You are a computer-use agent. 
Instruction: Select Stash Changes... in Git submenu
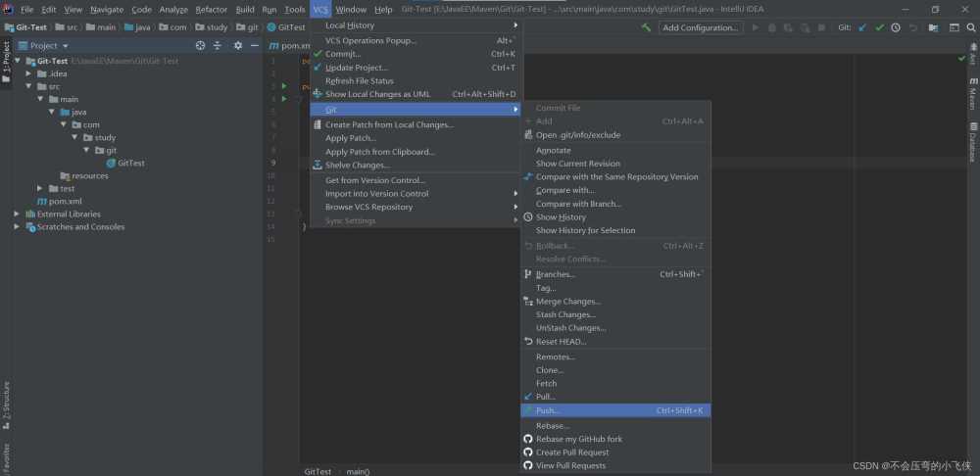(615, 314)
